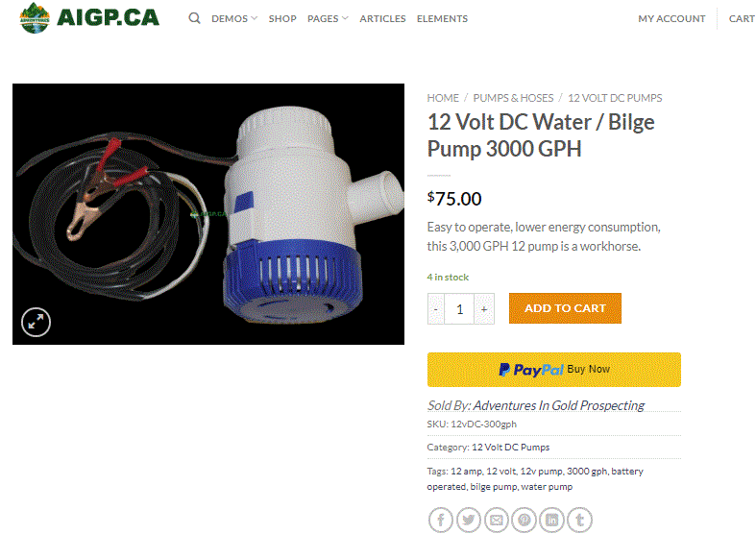Click the search magnifier icon
The width and height of the screenshot is (756, 558).
pyautogui.click(x=194, y=18)
